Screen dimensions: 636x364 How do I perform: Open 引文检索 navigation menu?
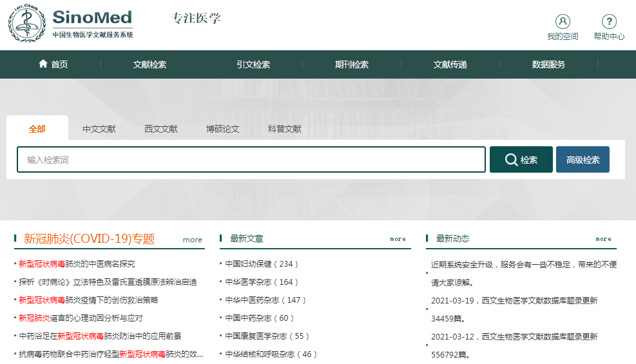pos(253,64)
